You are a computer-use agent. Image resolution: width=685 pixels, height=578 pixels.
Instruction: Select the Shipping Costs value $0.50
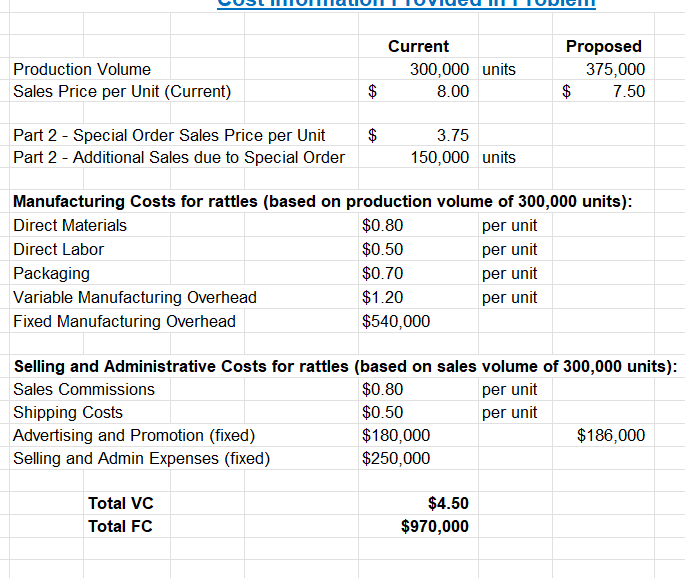point(418,412)
